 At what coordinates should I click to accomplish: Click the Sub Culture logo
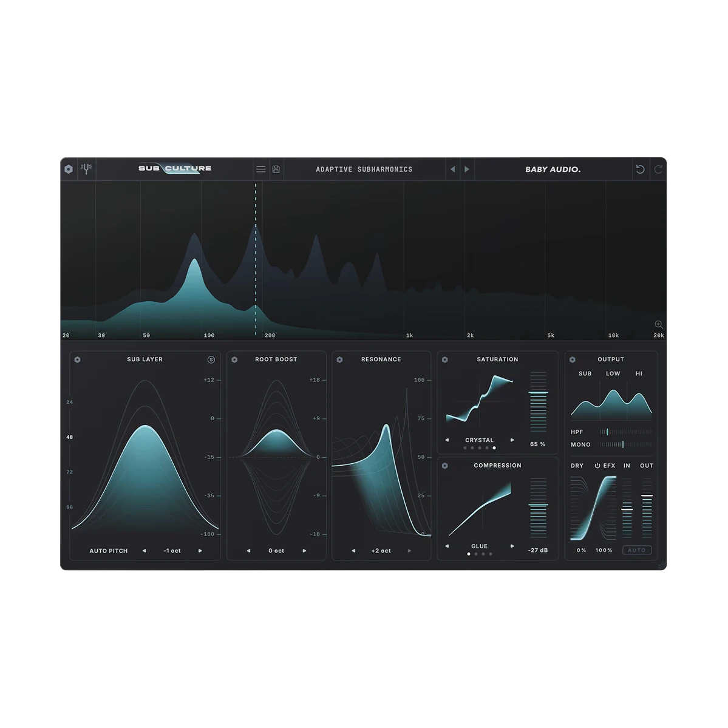[x=175, y=169]
